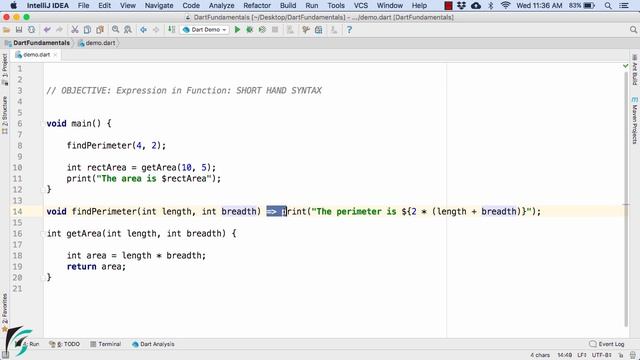
Task: Open the Edit menu
Action: [x=104, y=5]
